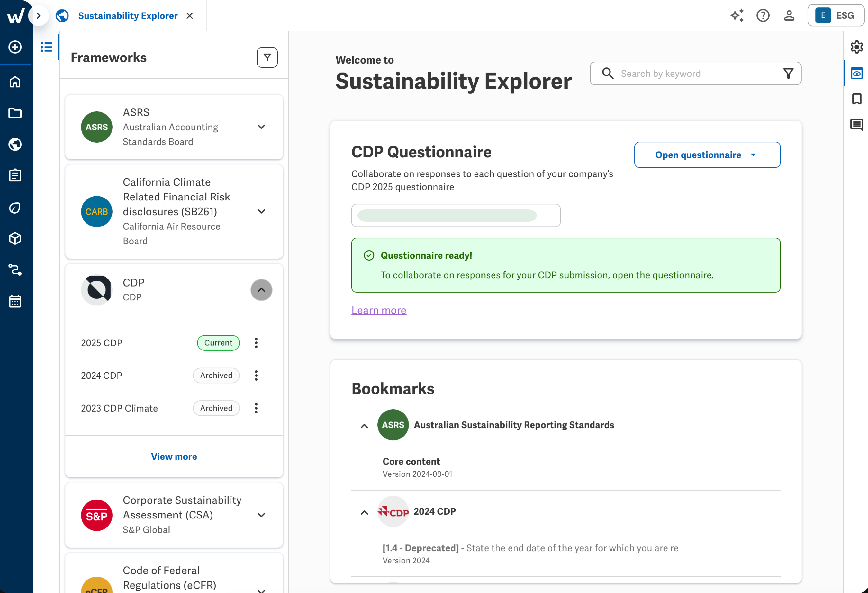Open the folder files icon
Viewport: 868px width, 593px height.
15,113
